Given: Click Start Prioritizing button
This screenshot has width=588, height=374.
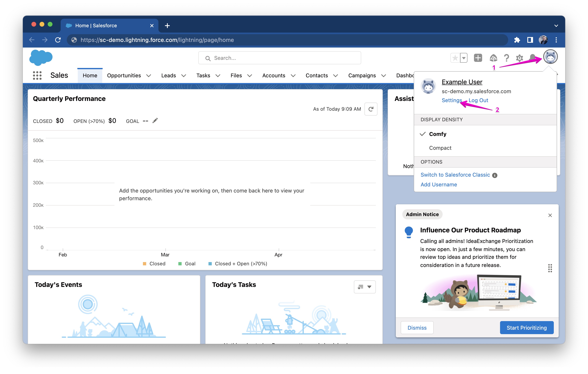Looking at the screenshot, I should pyautogui.click(x=527, y=327).
